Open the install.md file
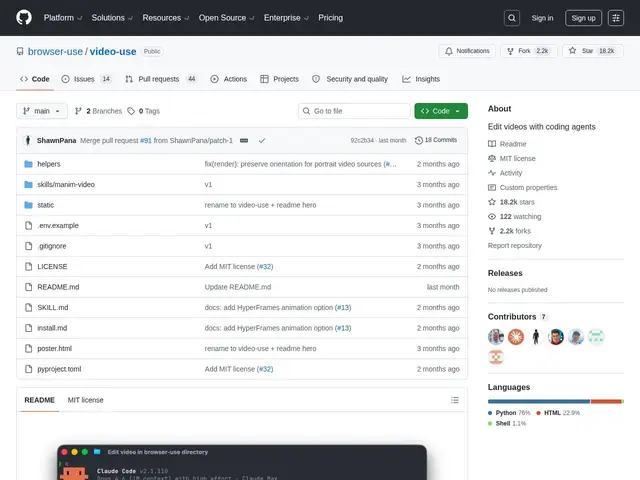640x480 pixels. pyautogui.click(x=52, y=328)
